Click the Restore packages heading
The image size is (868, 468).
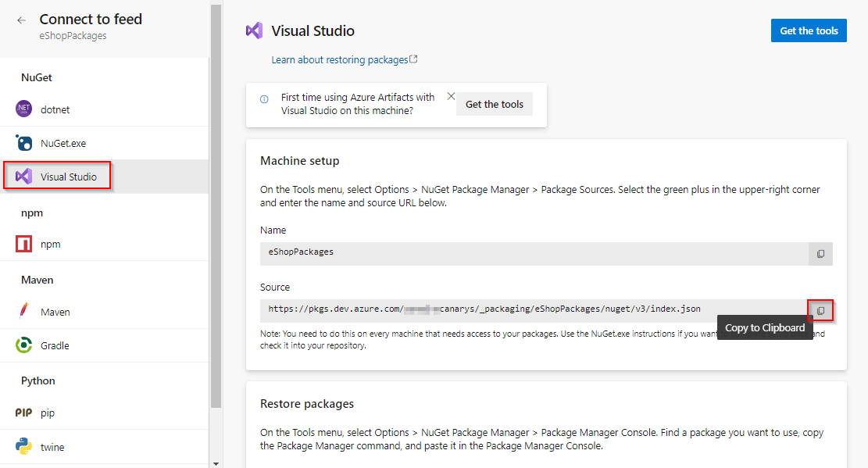(307, 404)
